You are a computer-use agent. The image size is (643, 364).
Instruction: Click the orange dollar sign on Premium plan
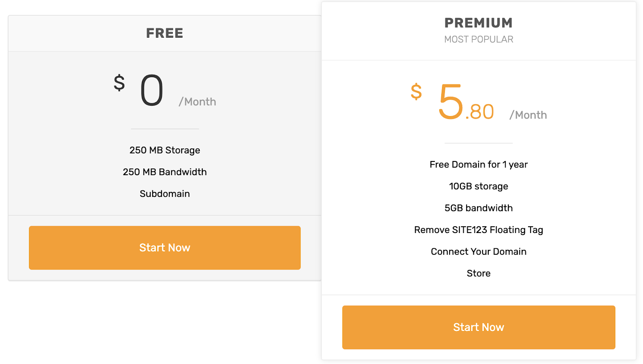click(416, 92)
